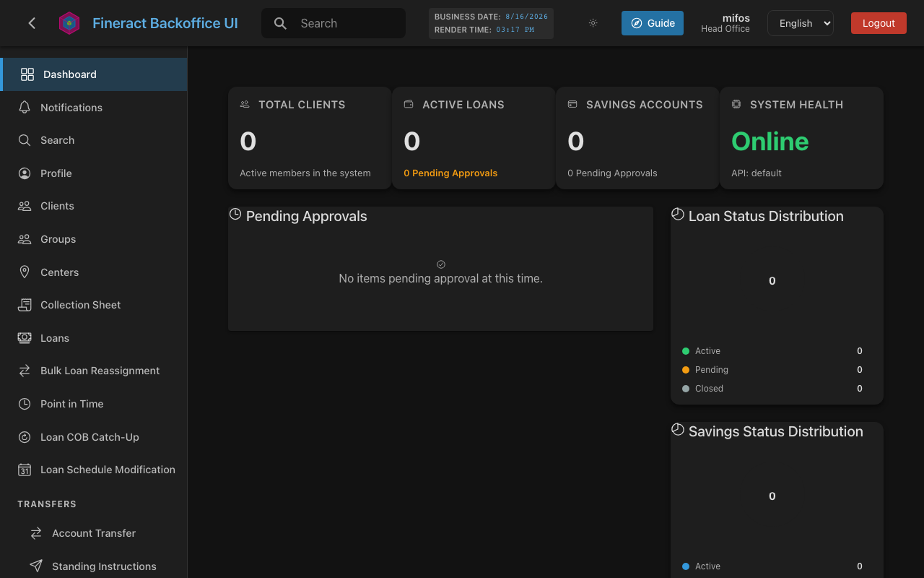Click the Dashboard grid icon
Viewport: 924px width, 578px height.
tap(27, 74)
